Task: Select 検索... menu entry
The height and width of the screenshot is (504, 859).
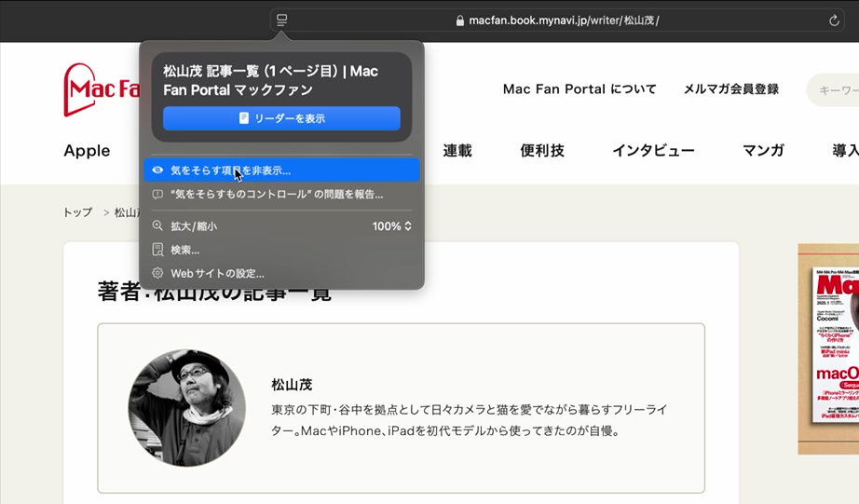Action: point(281,250)
